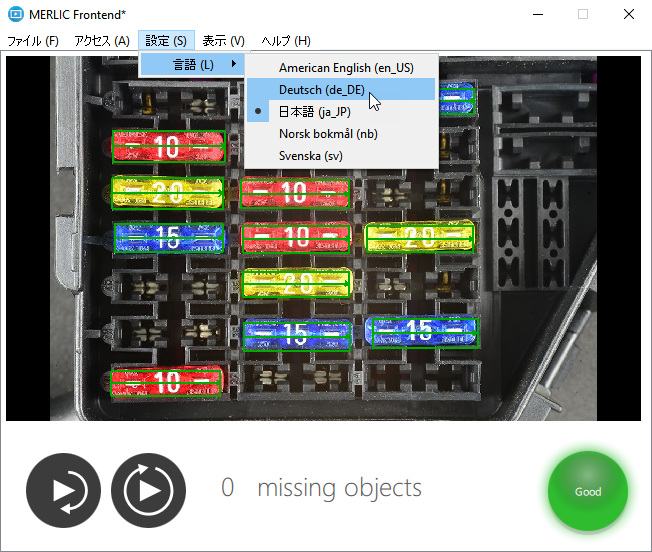
Task: Select American English (en_US) language
Action: 346,68
